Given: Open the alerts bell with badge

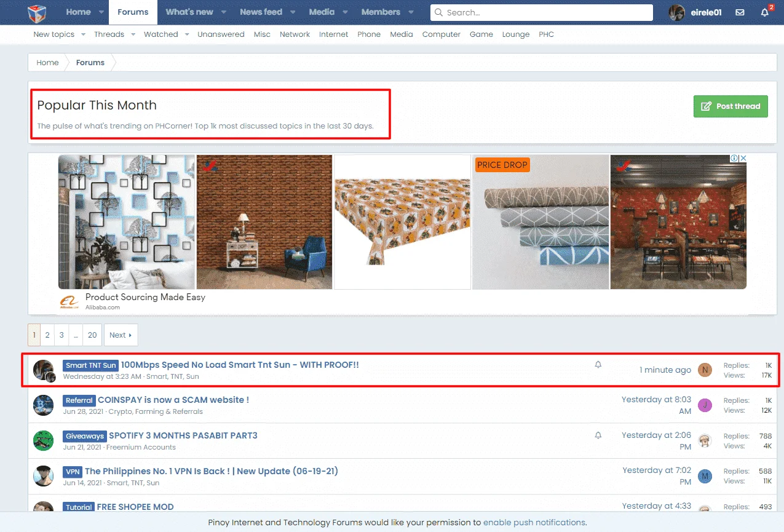Looking at the screenshot, I should [x=765, y=12].
